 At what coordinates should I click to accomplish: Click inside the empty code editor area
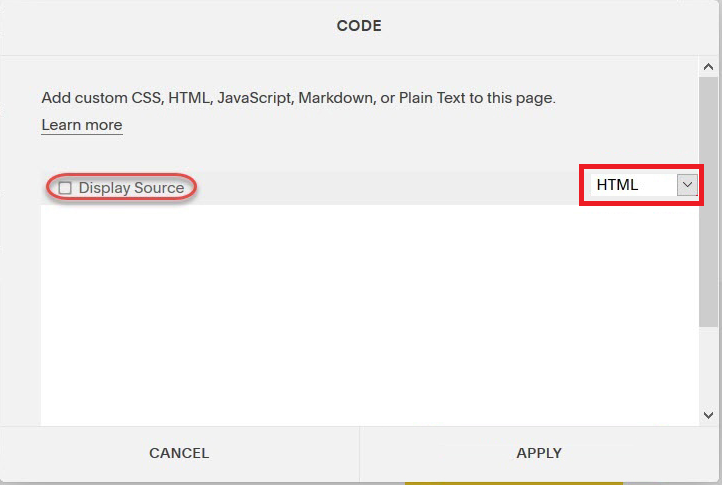[369, 315]
